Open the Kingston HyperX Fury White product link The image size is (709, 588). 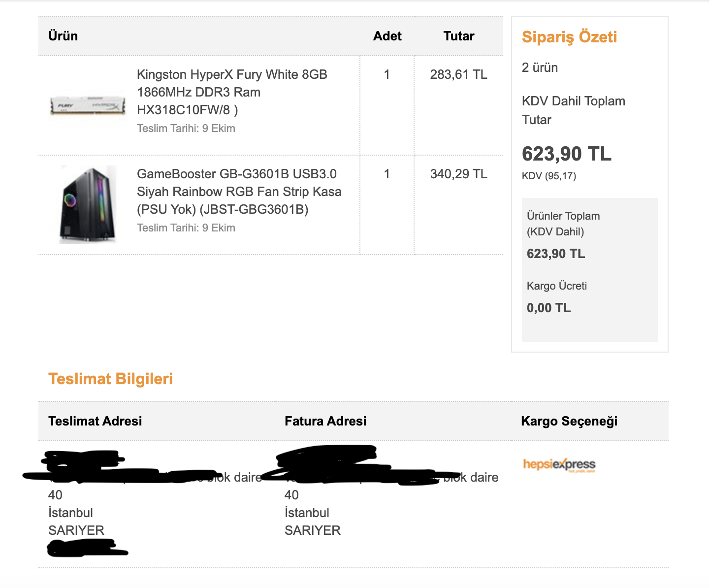click(x=232, y=92)
